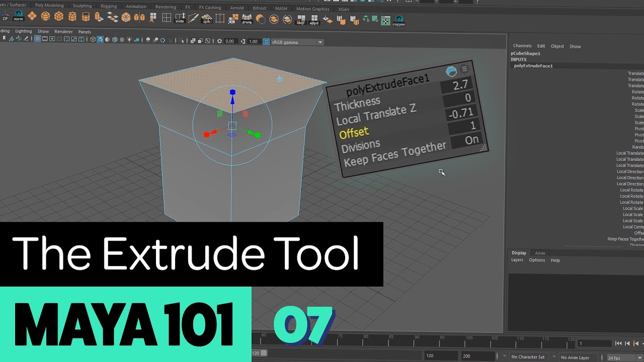The image size is (644, 362).
Task: Click the appd shelf icon
Action: coord(314,20)
